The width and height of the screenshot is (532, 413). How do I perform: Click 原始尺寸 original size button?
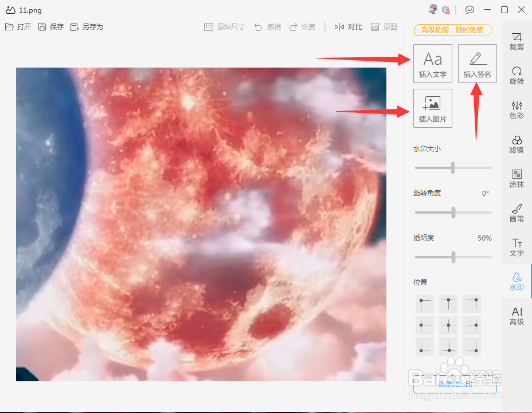point(224,27)
